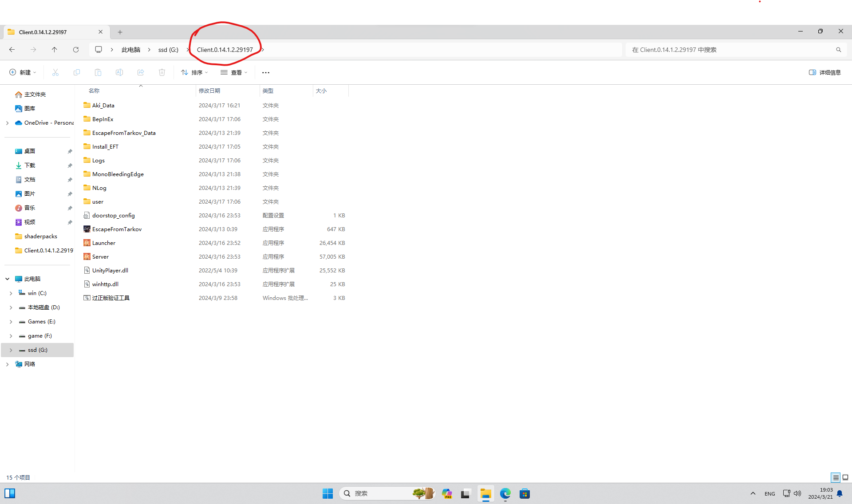852x504 pixels.
Task: Click the forward navigation arrow
Action: click(x=33, y=50)
